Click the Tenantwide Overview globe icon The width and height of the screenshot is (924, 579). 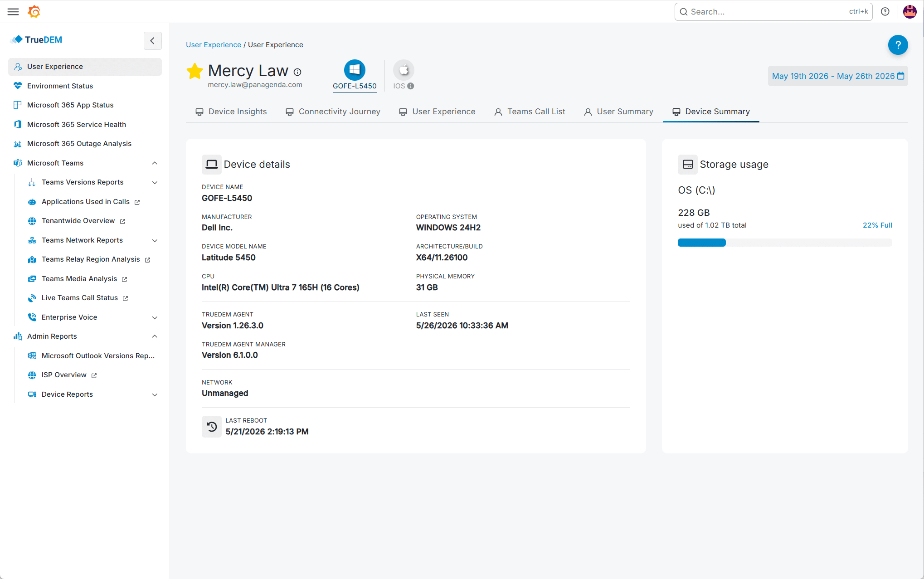pyautogui.click(x=32, y=221)
